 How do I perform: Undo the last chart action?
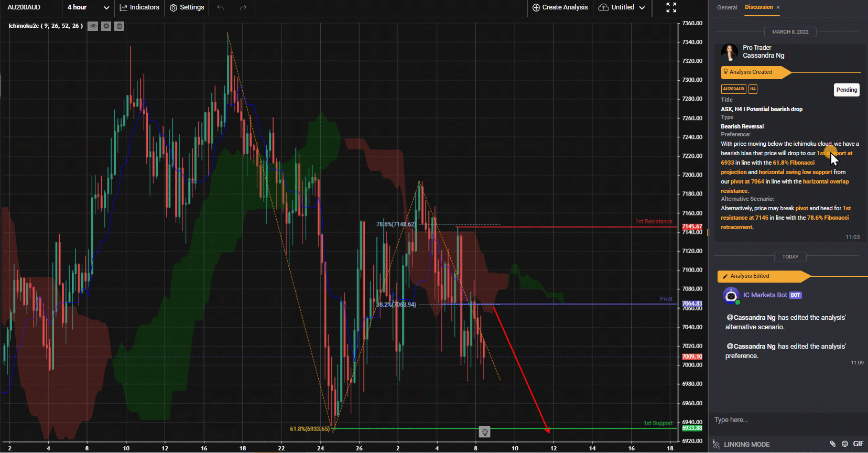[221, 7]
